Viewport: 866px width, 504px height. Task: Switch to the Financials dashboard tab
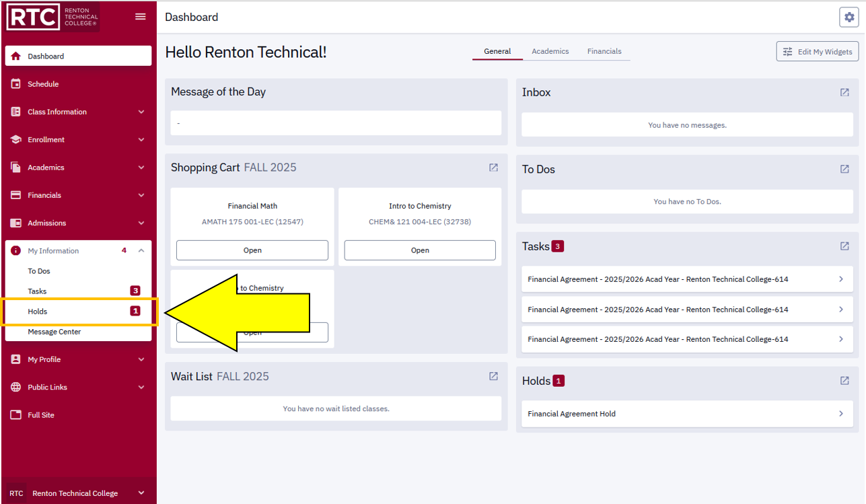[x=604, y=51]
